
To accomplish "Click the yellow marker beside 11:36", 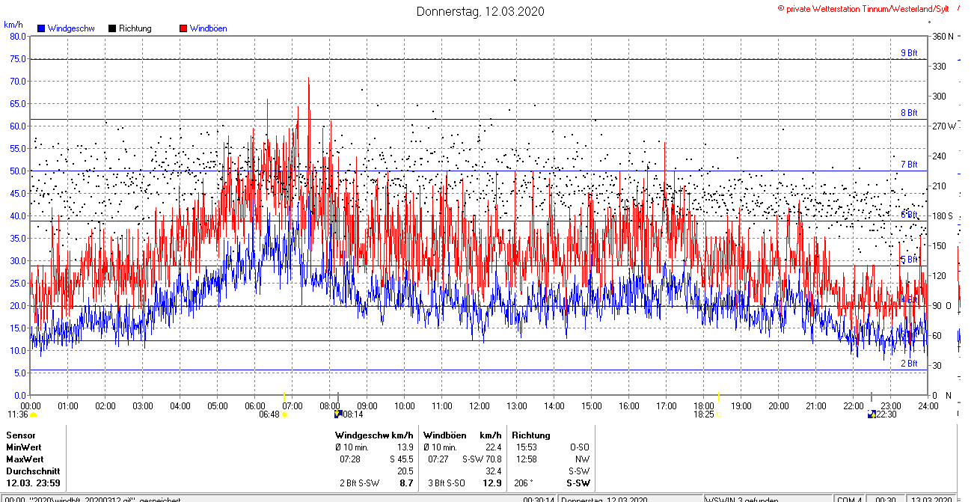I will 33,414.
